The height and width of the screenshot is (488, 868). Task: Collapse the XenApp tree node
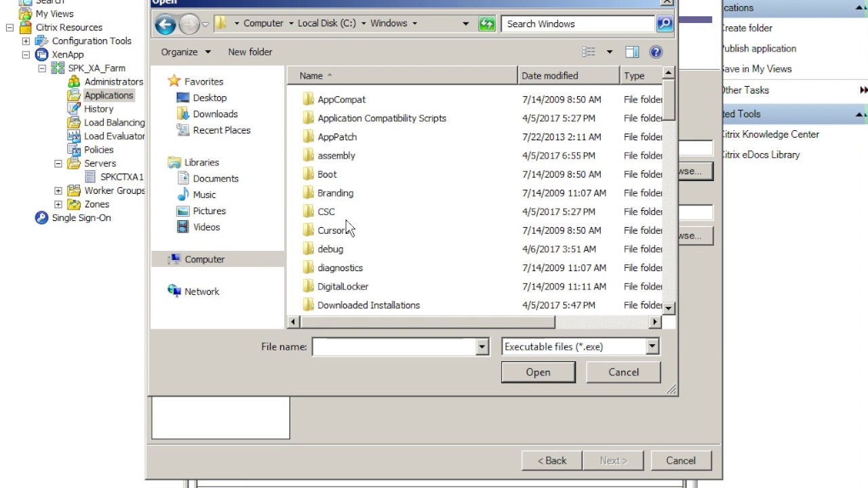pos(26,55)
